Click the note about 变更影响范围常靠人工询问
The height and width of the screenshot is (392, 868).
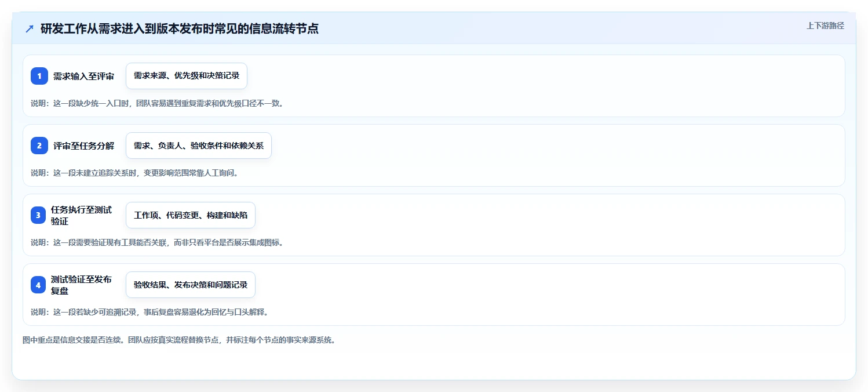[x=134, y=173]
